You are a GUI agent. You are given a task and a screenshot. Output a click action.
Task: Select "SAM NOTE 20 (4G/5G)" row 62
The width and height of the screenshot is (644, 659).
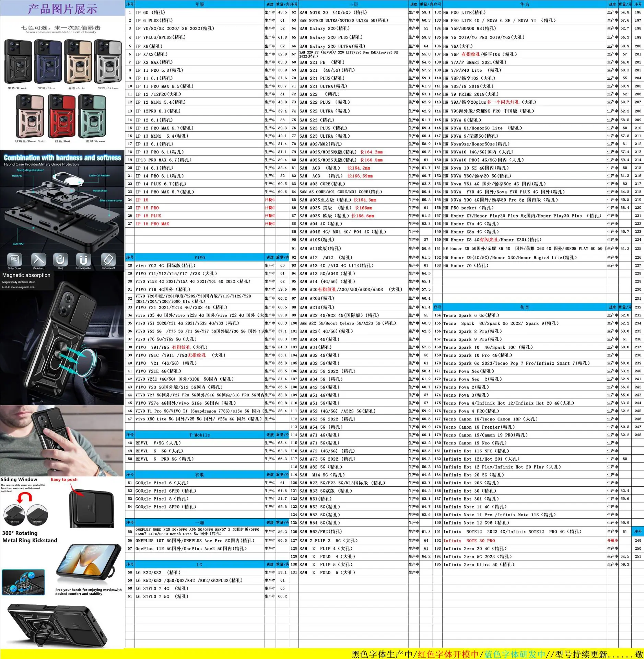[353, 12]
